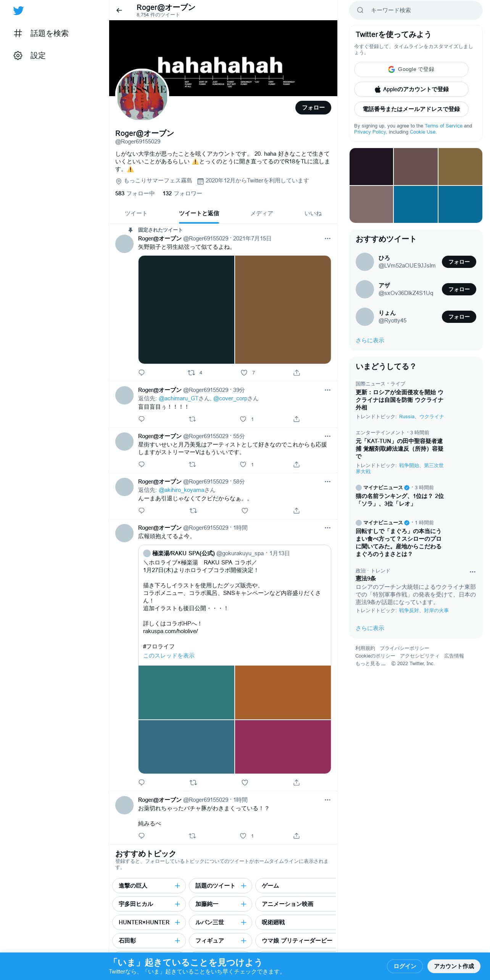Add the 進撃の巨人 topic
This screenshot has height=980, width=490.
point(177,886)
